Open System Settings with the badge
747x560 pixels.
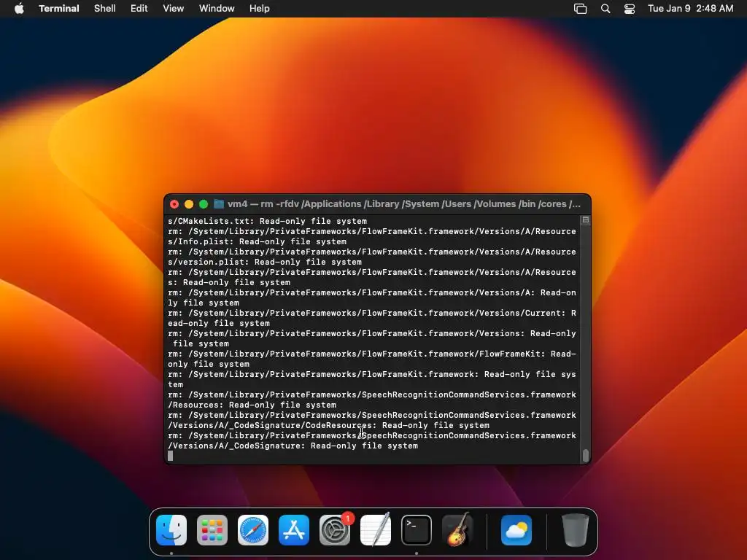[335, 530]
